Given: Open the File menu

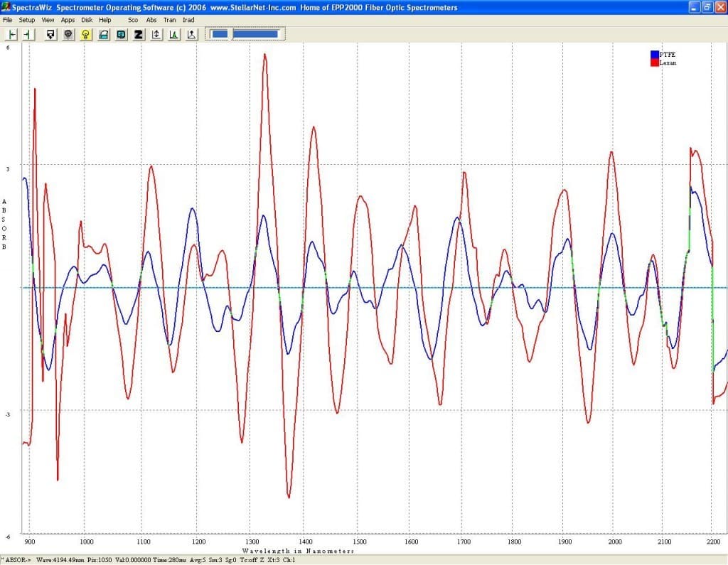Looking at the screenshot, I should pyautogui.click(x=8, y=20).
